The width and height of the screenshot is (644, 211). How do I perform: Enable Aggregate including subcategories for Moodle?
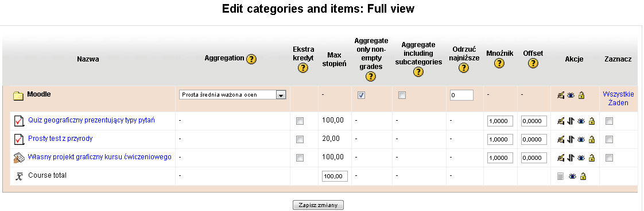point(402,95)
